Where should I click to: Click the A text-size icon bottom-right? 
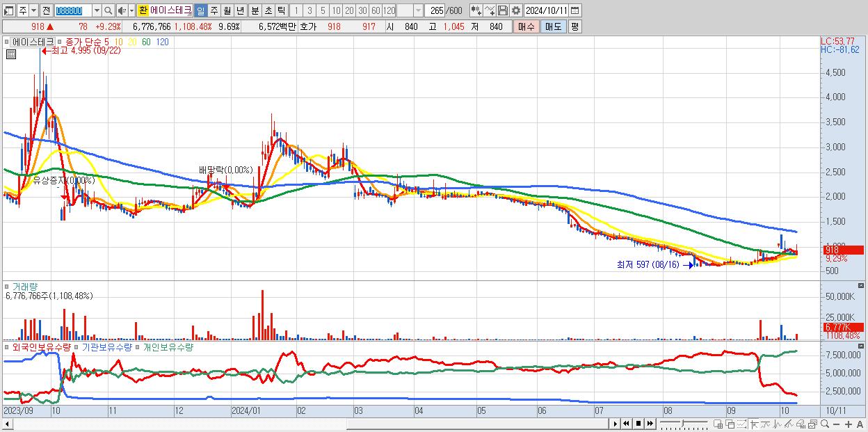pos(860,424)
